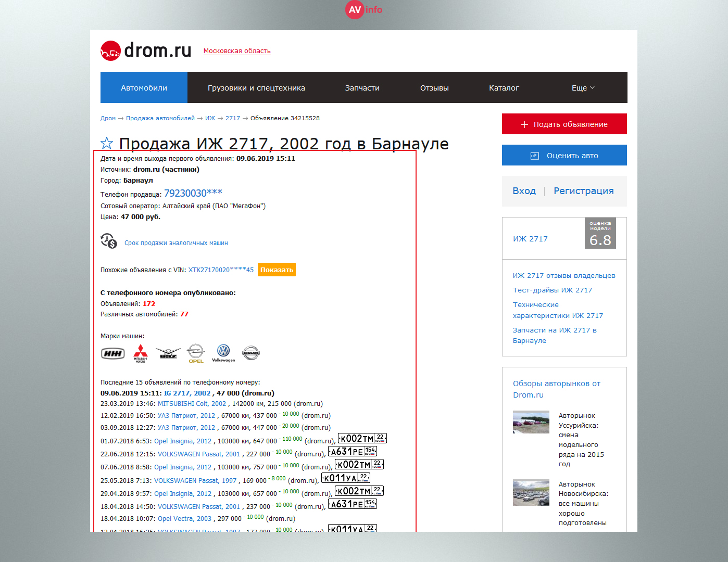Change region Московская область
This screenshot has height=562, width=728.
[237, 51]
